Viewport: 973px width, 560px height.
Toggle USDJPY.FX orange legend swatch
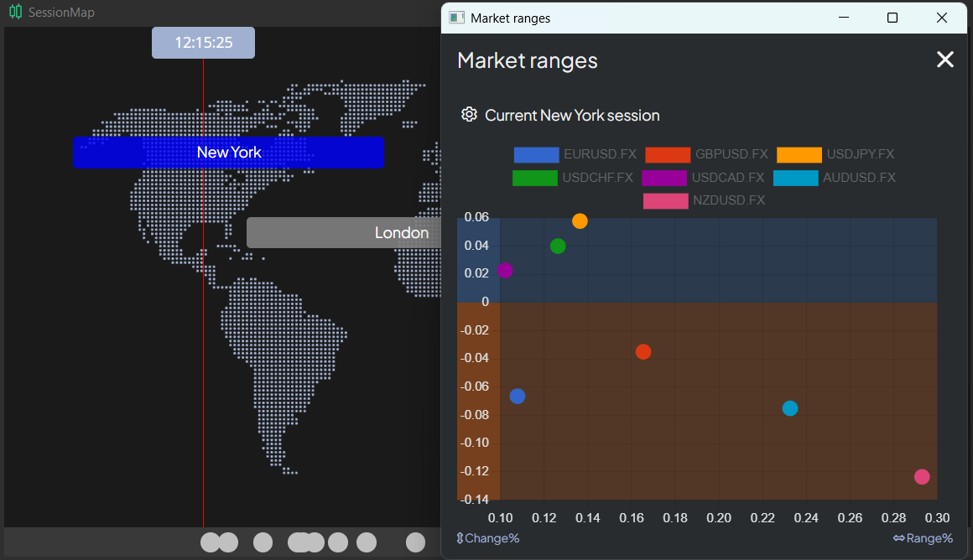(x=799, y=154)
